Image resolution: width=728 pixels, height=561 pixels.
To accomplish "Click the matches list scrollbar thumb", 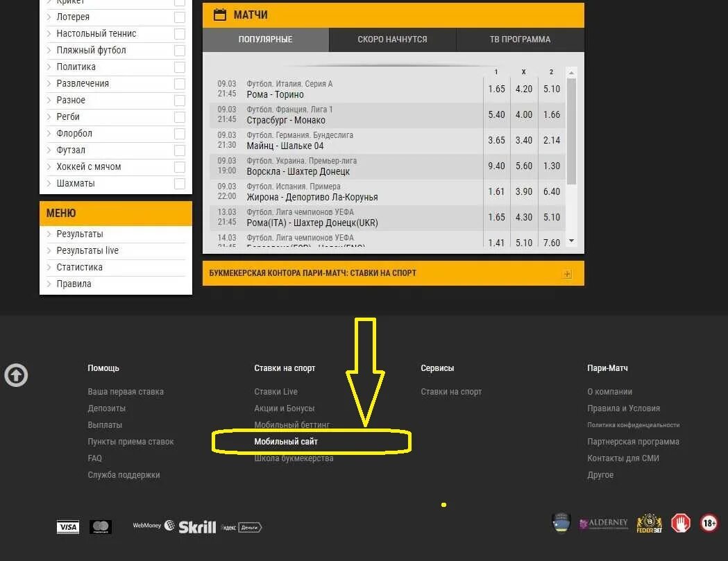I will coord(572,131).
